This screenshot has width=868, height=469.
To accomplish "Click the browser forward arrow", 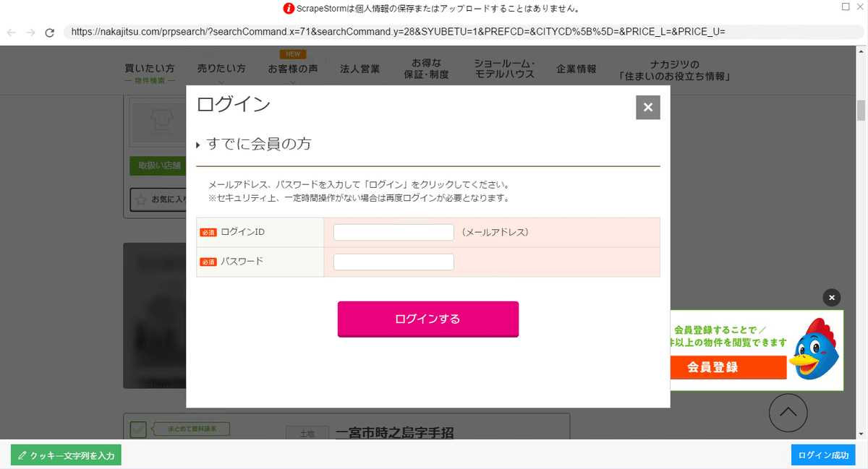I will click(30, 33).
